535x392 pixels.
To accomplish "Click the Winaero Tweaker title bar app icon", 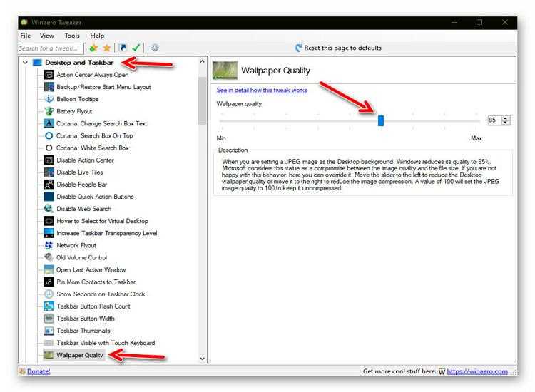I will (x=24, y=23).
